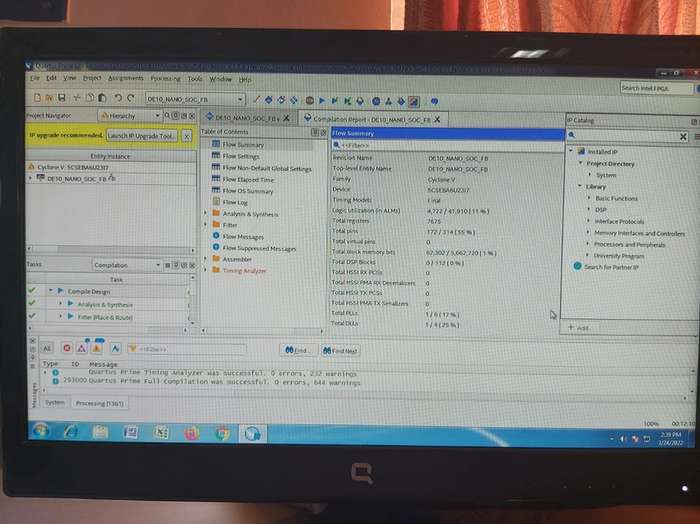Click the Start Compilation play icon
Image resolution: width=700 pixels, height=524 pixels.
322,100
